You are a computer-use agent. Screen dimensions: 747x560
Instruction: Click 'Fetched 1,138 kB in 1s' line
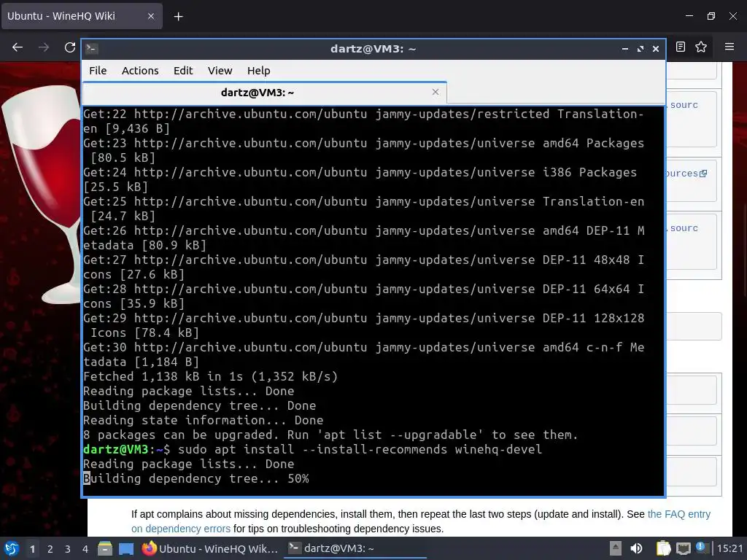click(x=211, y=377)
